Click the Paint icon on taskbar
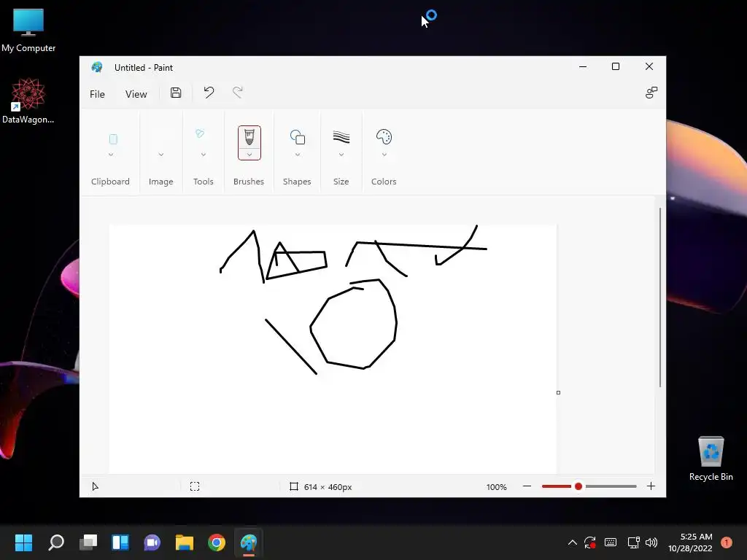This screenshot has width=747, height=560. (249, 542)
